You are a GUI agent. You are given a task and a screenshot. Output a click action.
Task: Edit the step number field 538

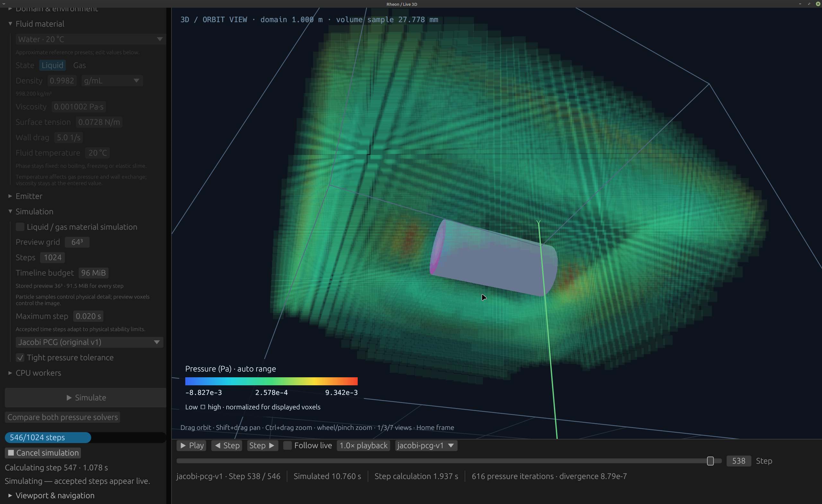[739, 461]
